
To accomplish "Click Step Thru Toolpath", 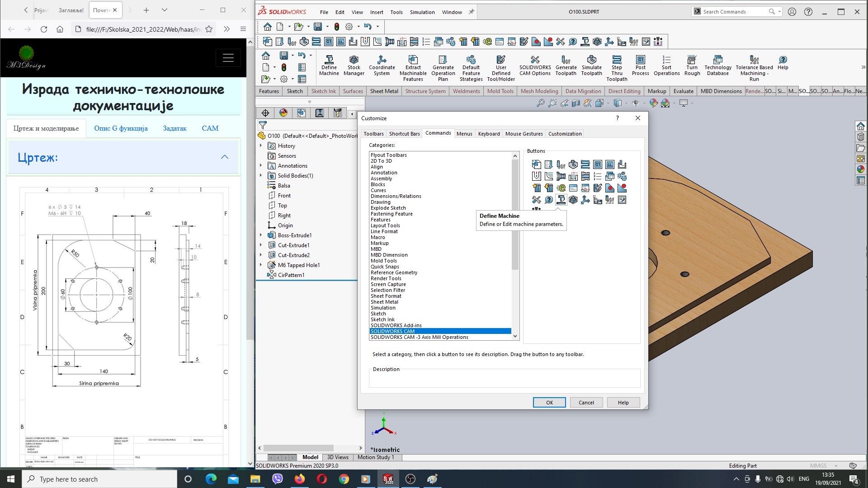I will (x=617, y=68).
